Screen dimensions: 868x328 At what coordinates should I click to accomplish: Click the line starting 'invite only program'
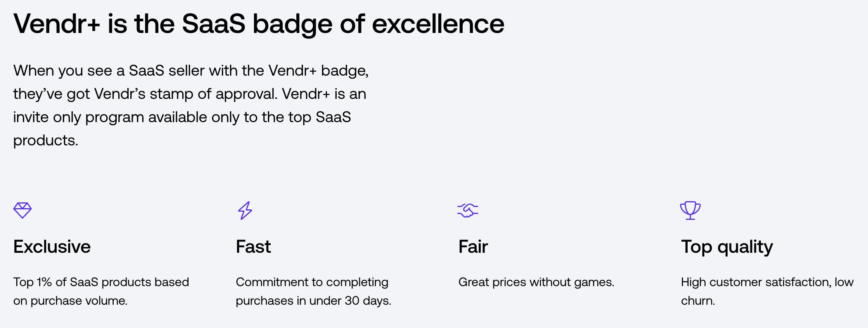pos(182,117)
